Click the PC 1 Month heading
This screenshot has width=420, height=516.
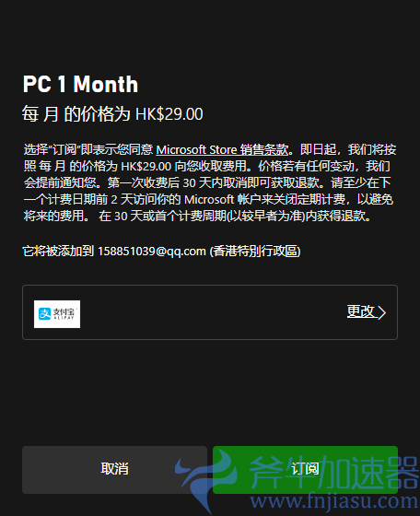click(80, 84)
